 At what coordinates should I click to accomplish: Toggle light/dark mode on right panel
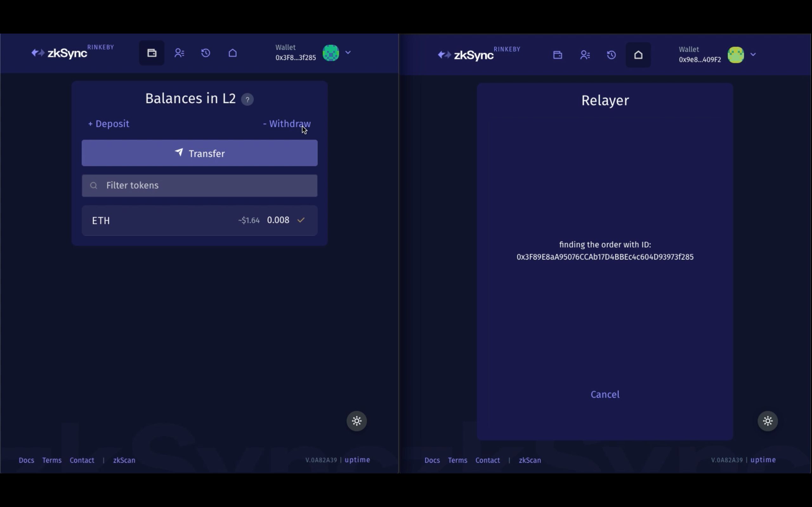(768, 420)
